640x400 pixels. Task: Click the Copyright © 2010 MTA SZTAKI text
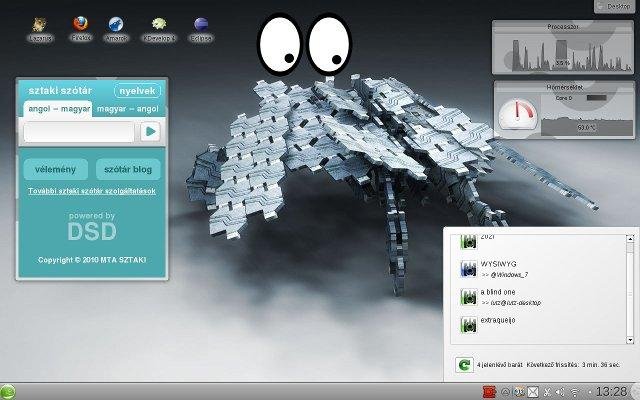pyautogui.click(x=92, y=260)
